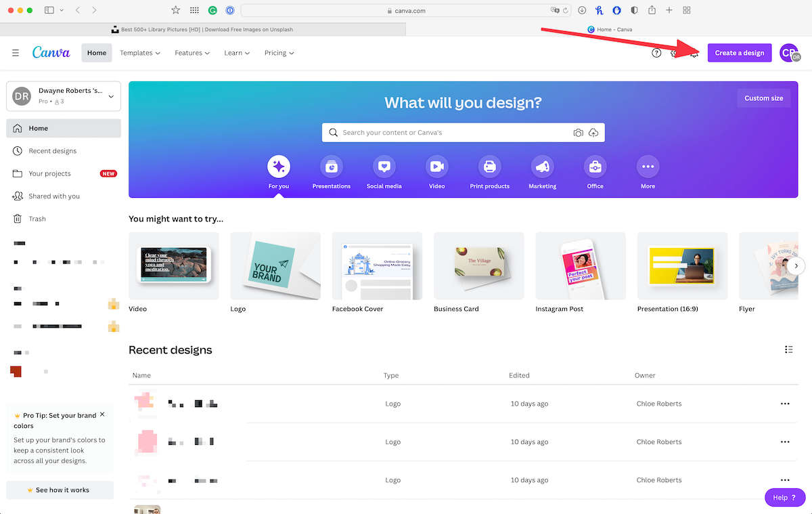Open the Help button at bottom right

tap(785, 497)
